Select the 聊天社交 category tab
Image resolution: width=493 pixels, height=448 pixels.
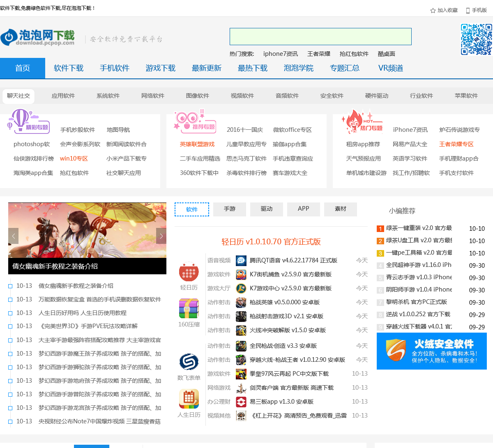coord(18,96)
